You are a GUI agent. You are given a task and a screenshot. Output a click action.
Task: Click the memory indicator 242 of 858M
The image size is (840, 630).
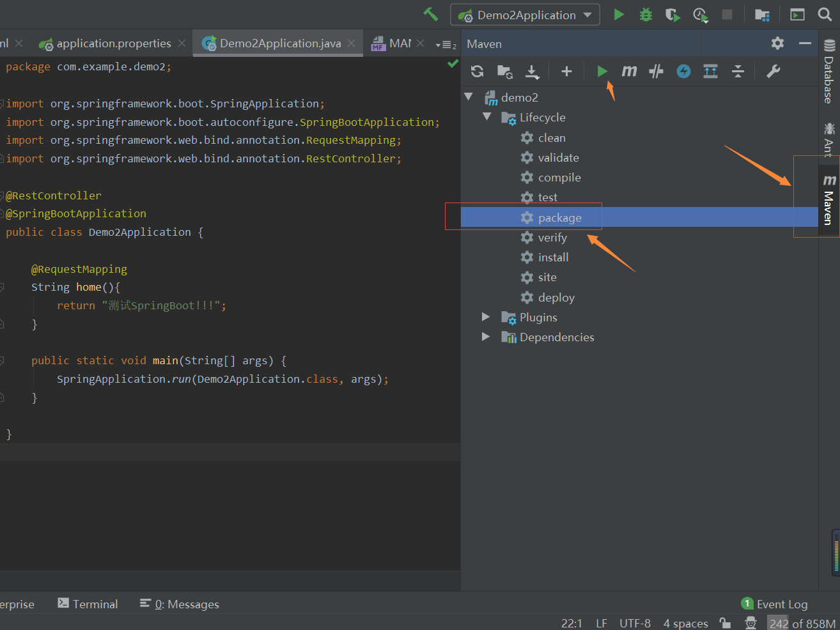click(x=802, y=623)
